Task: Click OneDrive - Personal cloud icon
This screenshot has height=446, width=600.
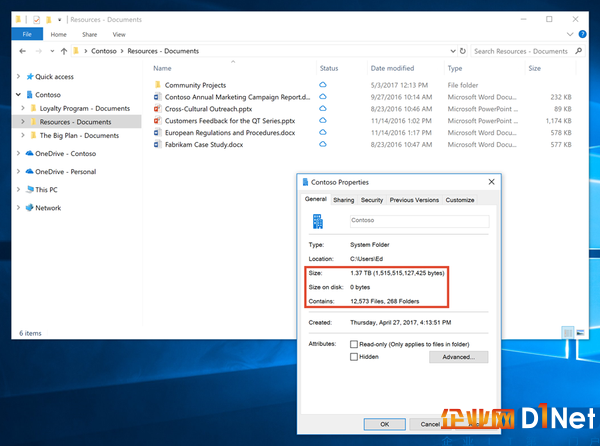Action: coord(29,171)
